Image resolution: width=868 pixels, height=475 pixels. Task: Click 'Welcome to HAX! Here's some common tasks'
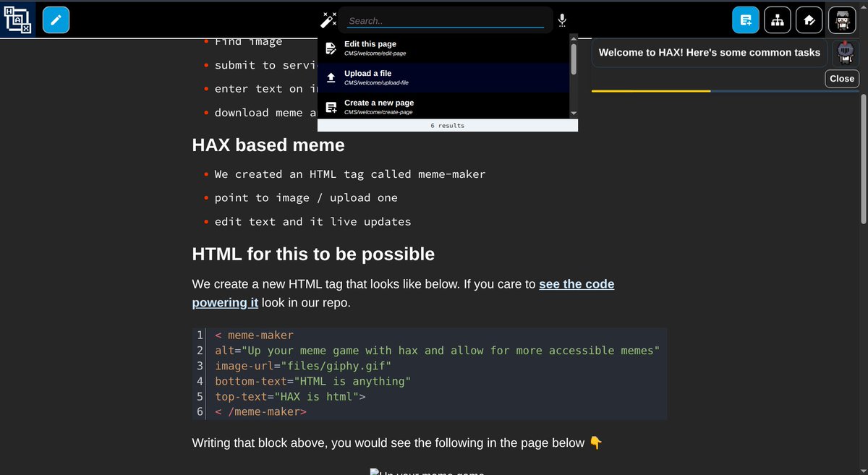point(710,53)
